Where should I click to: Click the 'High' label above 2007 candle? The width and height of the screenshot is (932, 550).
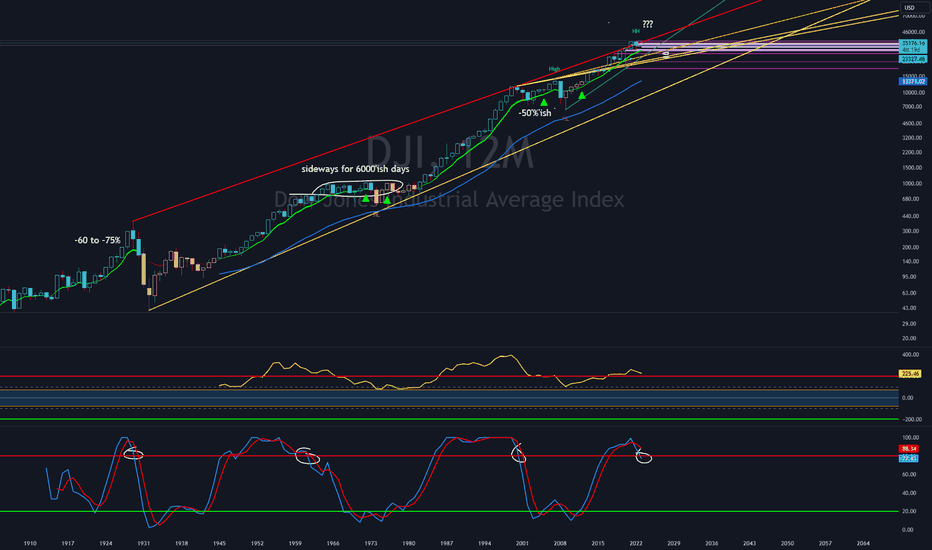coord(554,70)
